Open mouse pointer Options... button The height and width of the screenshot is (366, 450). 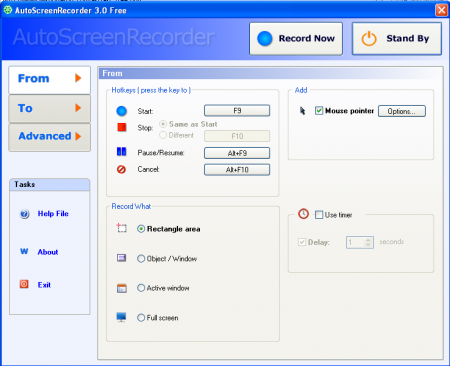(x=402, y=111)
